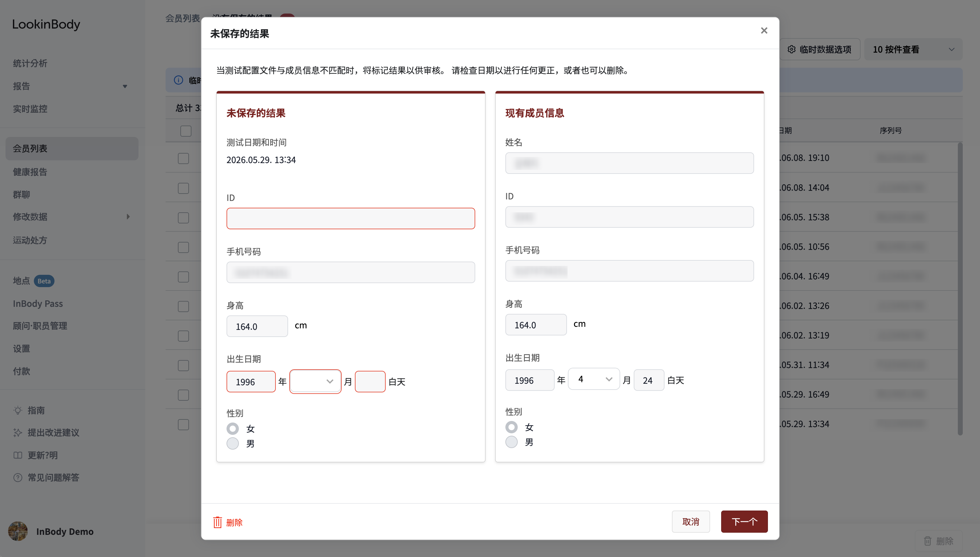Click the 取消 button
The width and height of the screenshot is (980, 557).
[x=691, y=521]
